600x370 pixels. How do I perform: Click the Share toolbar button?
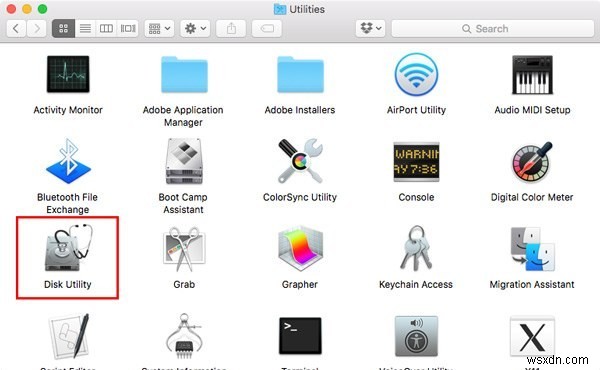click(231, 28)
